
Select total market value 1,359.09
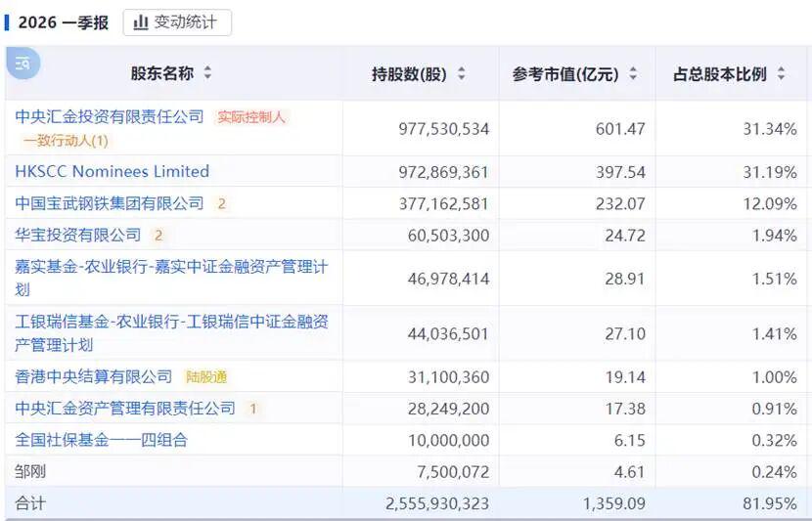(614, 503)
